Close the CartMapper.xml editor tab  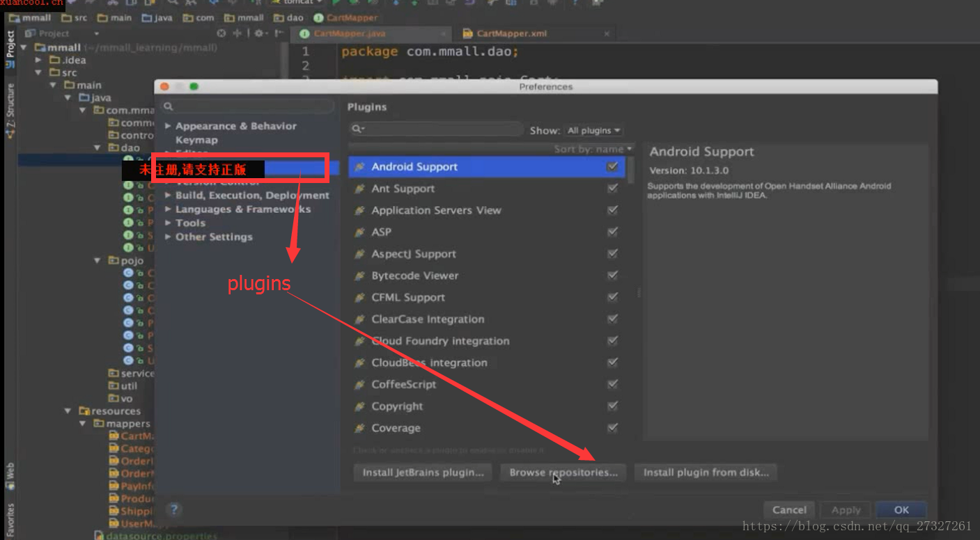point(607,33)
